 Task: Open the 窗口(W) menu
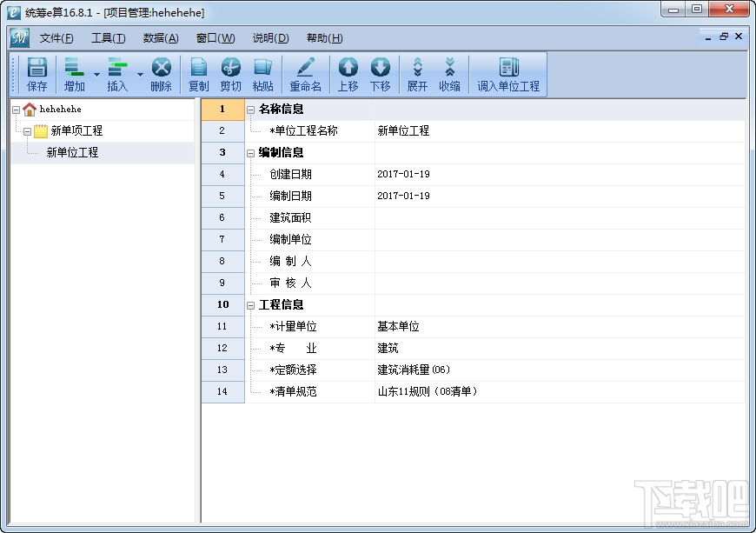tap(216, 38)
